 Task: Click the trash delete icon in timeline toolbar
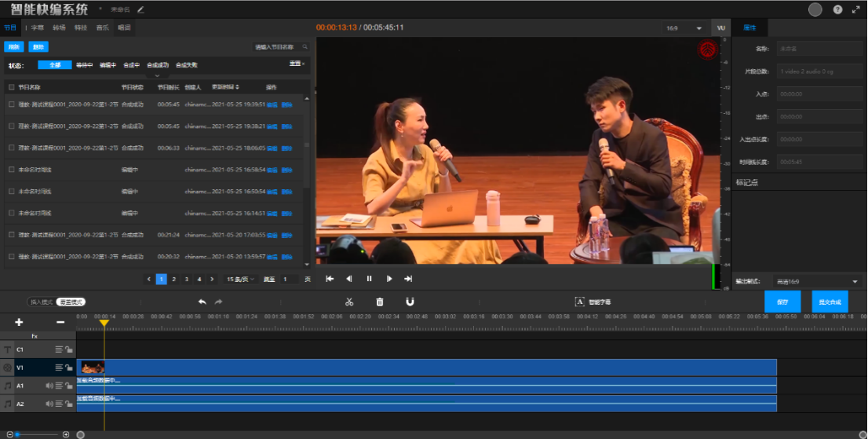380,302
